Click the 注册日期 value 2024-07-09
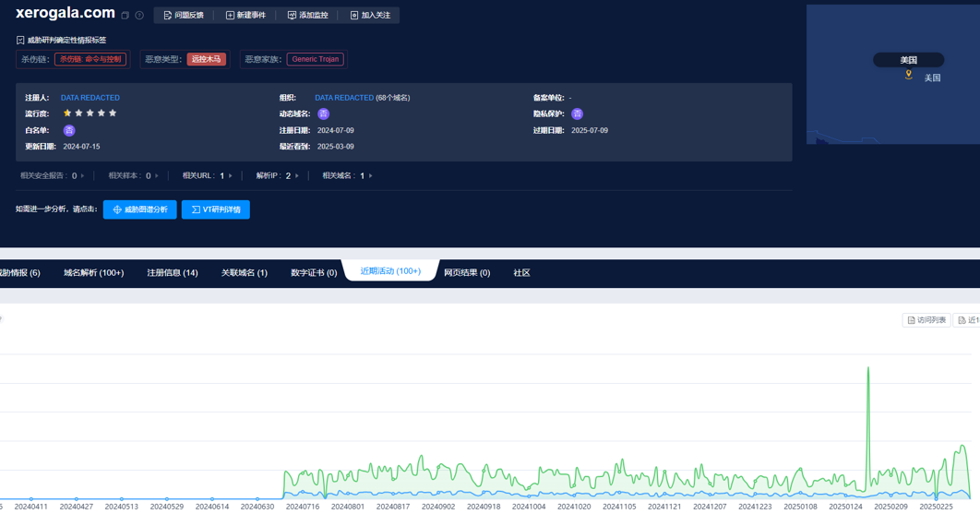This screenshot has width=980, height=514. pyautogui.click(x=336, y=130)
